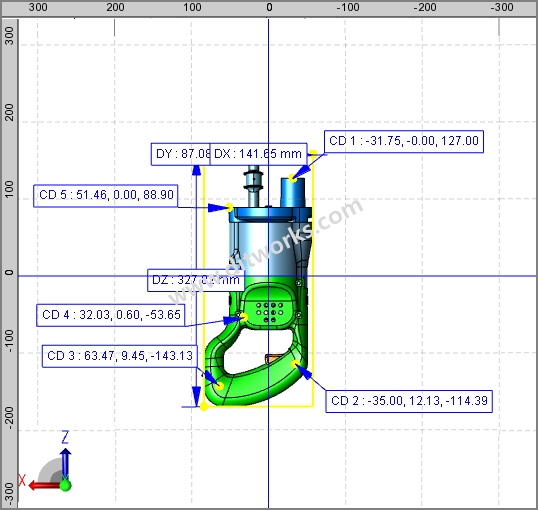Select the CD 1 coordinate label
Image resolution: width=538 pixels, height=510 pixels.
[x=404, y=141]
